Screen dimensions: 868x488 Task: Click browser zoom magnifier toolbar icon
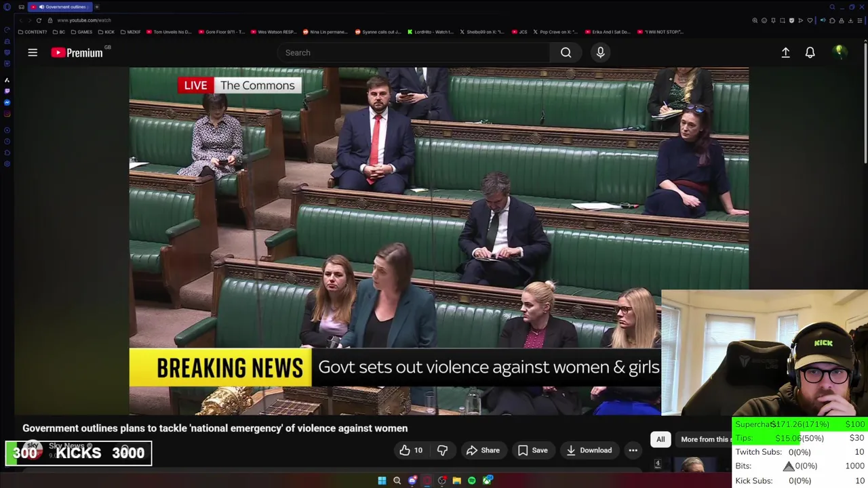point(755,20)
